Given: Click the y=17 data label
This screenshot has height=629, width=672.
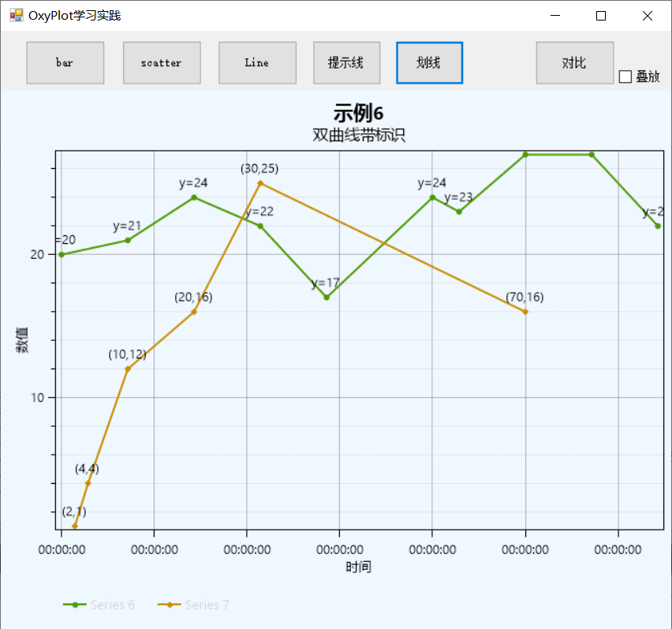Looking at the screenshot, I should pos(326,283).
